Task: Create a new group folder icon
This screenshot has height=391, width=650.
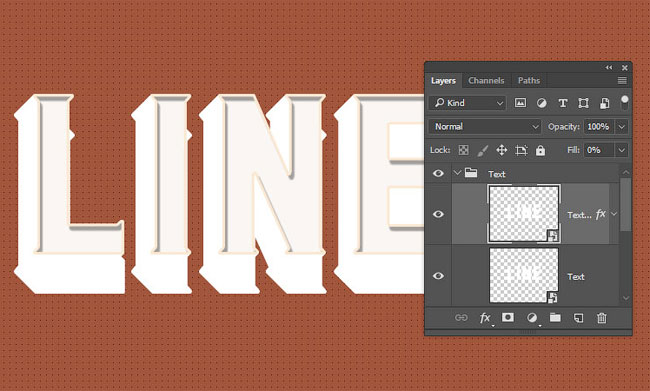Action: tap(555, 318)
